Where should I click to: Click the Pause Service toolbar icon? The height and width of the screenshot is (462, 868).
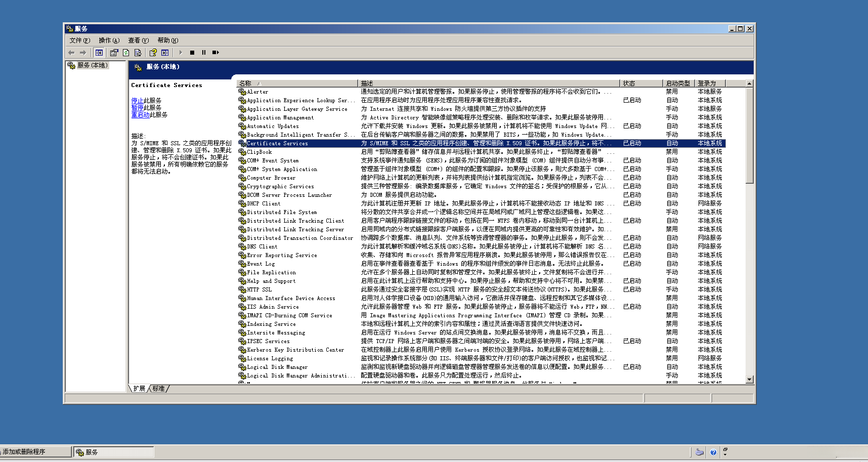[204, 53]
